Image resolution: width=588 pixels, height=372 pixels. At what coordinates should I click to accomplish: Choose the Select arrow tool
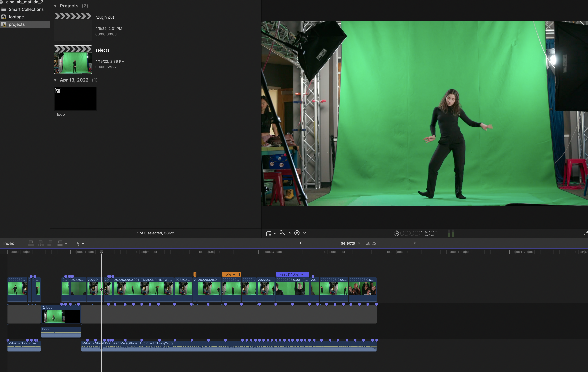click(78, 243)
